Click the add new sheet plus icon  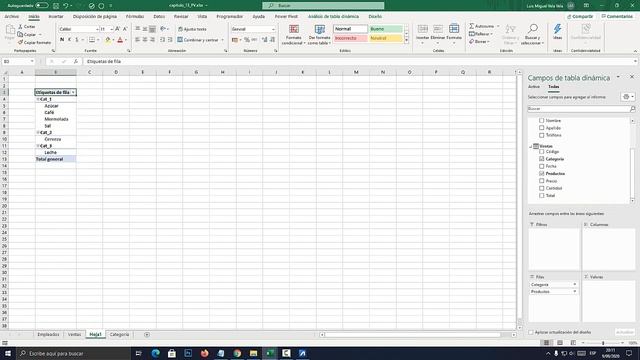(147, 335)
